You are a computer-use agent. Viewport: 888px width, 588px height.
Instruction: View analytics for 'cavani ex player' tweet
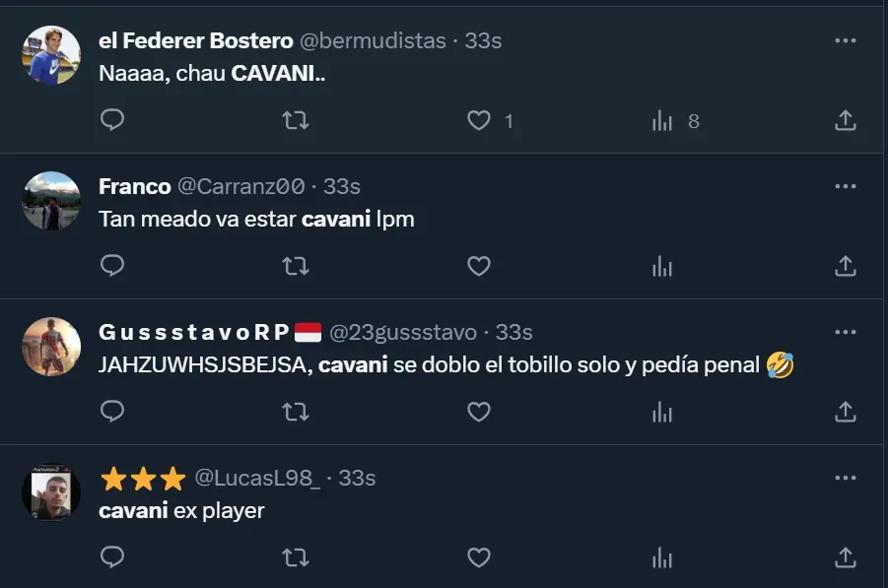click(x=662, y=557)
